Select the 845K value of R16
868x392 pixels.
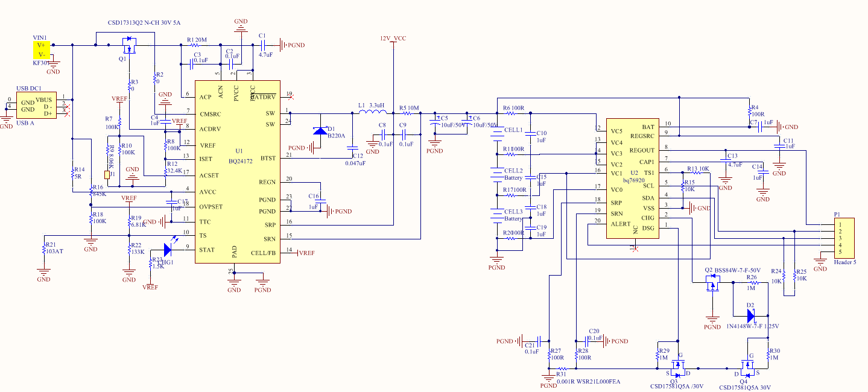tap(100, 194)
